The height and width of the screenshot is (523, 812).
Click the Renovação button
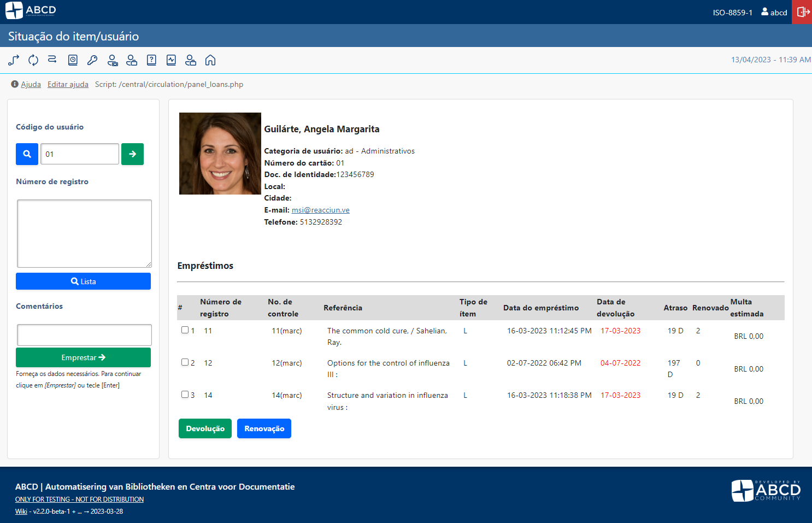(x=264, y=428)
